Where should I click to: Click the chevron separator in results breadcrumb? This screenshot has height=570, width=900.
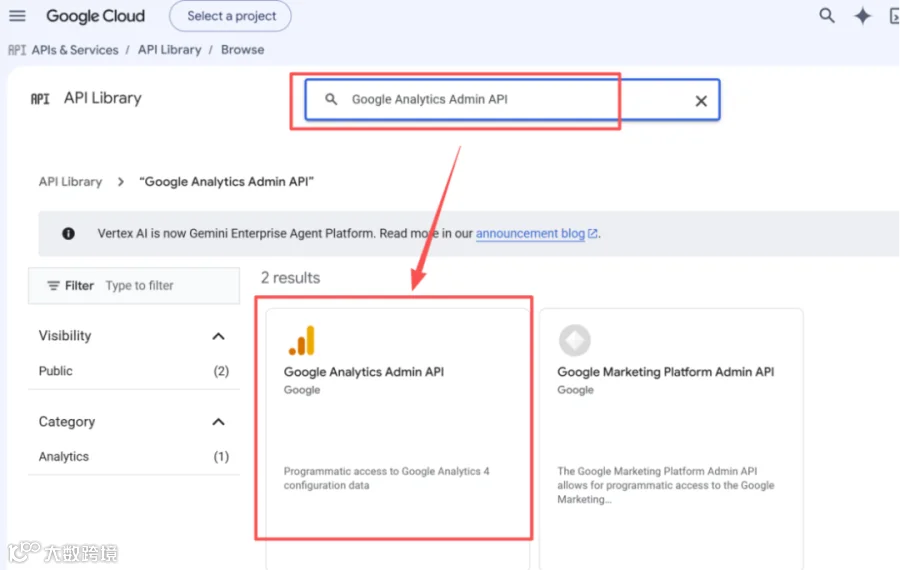[x=121, y=182]
